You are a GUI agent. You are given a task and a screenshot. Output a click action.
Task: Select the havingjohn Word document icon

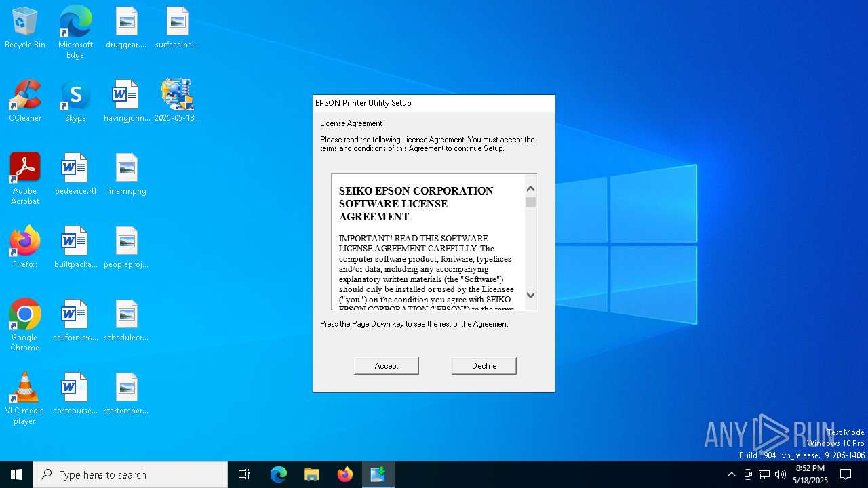point(126,102)
